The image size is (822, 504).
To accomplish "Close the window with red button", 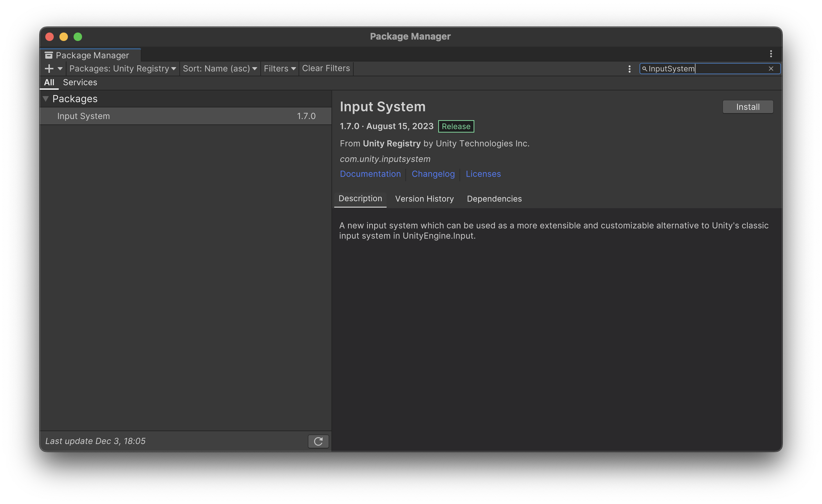I will pyautogui.click(x=50, y=37).
